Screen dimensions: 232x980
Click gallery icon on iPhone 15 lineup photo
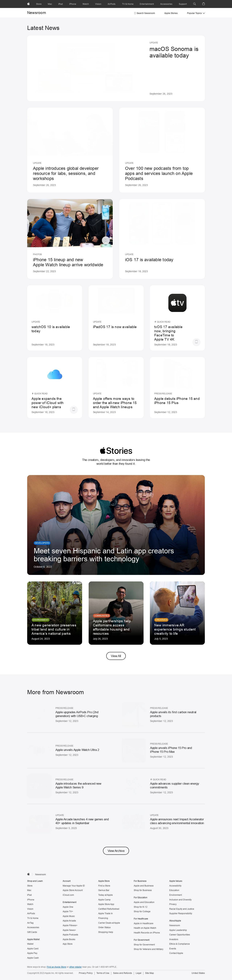[x=106, y=240]
